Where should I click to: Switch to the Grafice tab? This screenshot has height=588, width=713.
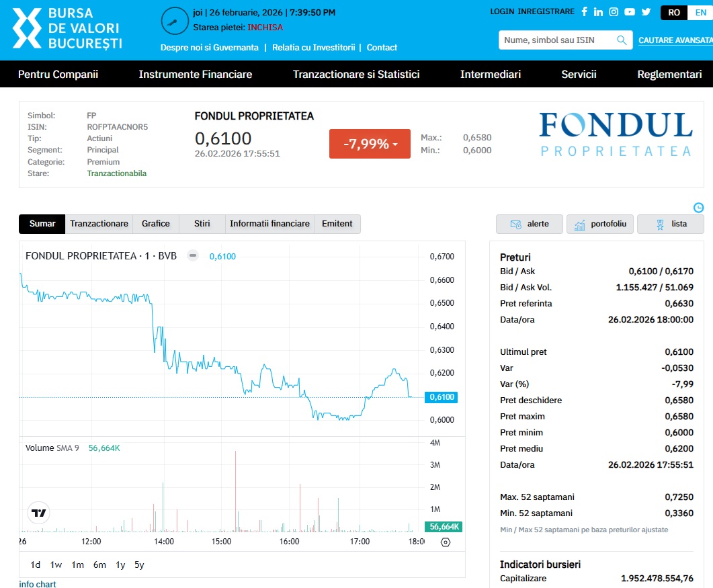[155, 224]
